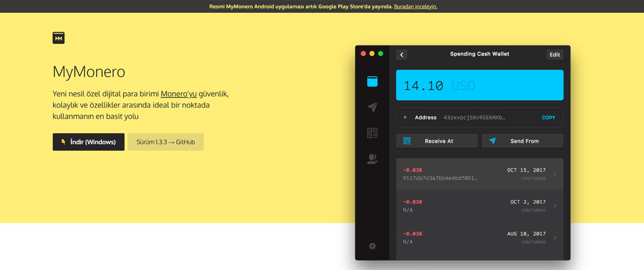Click the MyMonero heading
644x270 pixels.
click(89, 71)
